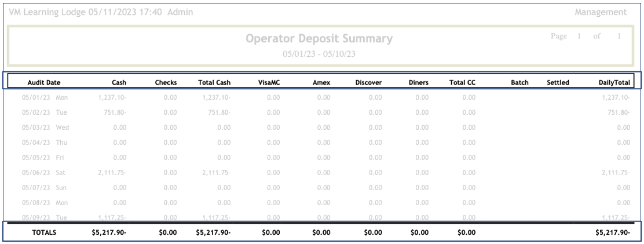Select the Total Cash column header
644x244 pixels.
click(x=214, y=82)
